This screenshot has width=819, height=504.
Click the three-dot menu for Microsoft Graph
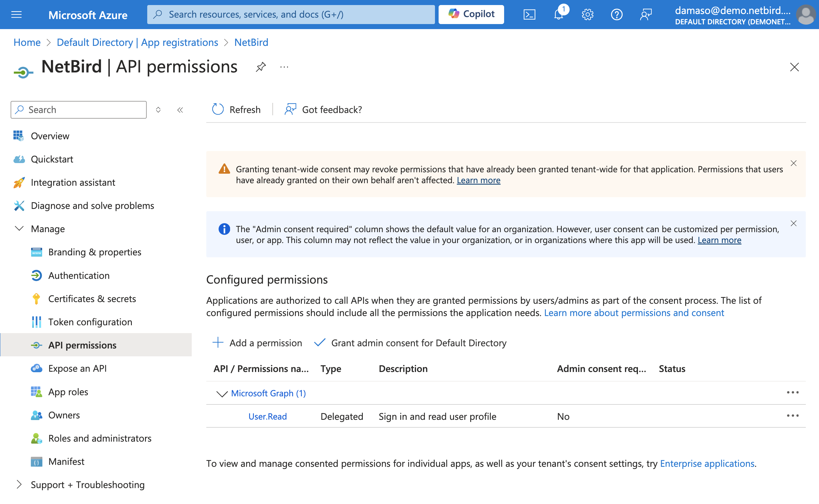click(x=794, y=393)
